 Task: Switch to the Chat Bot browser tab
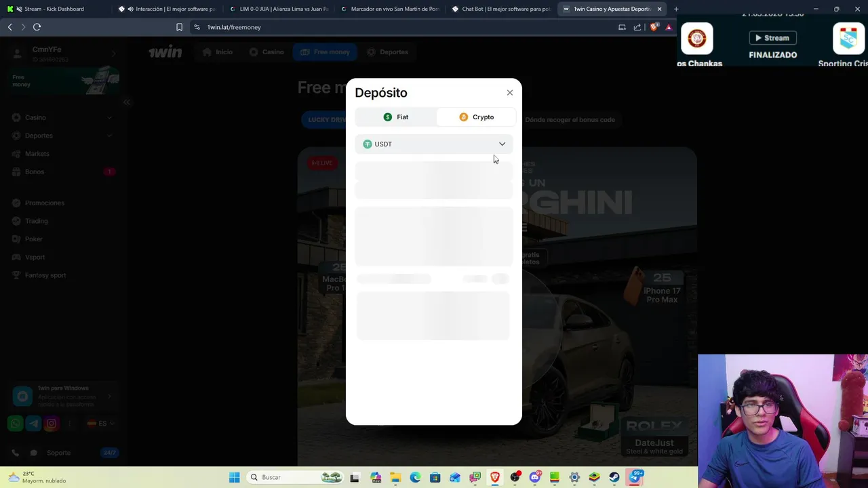(502, 9)
